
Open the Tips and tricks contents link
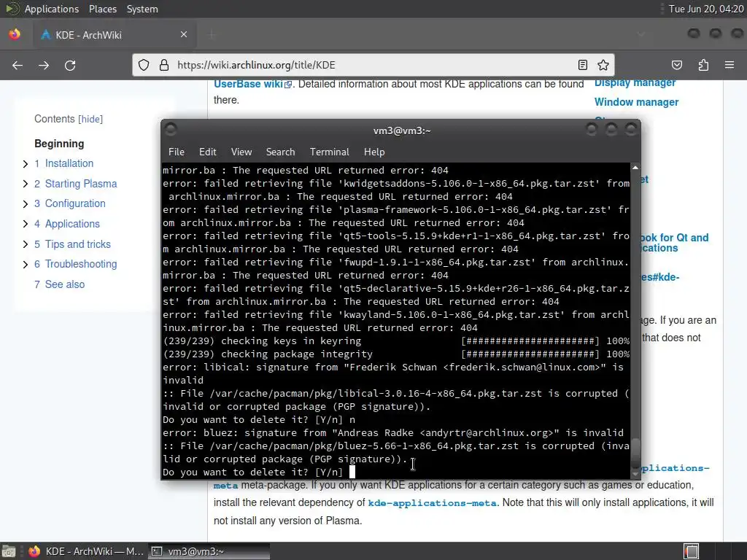72,244
